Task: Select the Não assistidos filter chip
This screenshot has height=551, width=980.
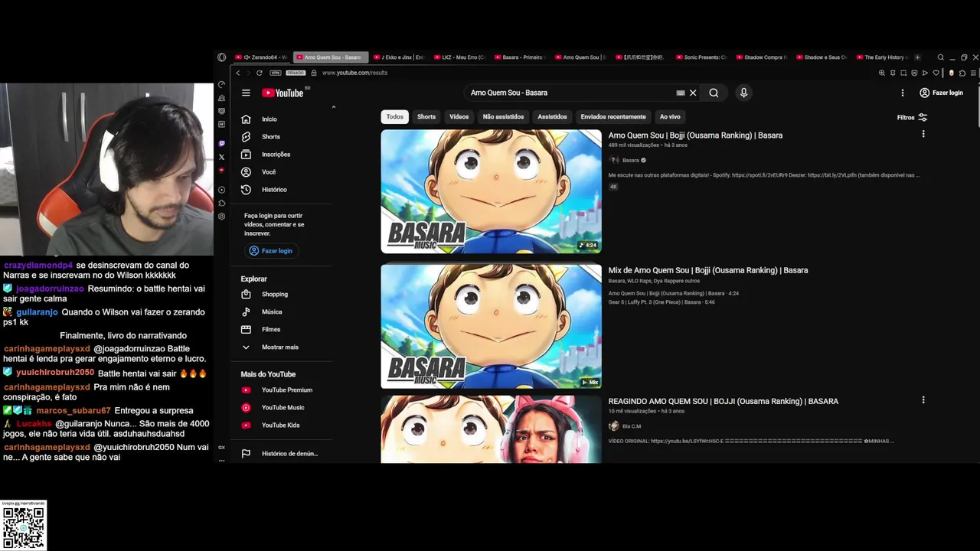Action: (x=503, y=117)
